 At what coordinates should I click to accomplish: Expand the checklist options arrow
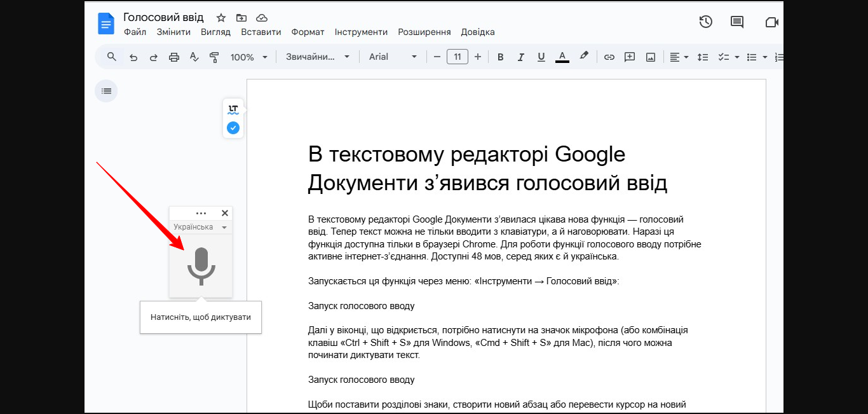pos(737,57)
